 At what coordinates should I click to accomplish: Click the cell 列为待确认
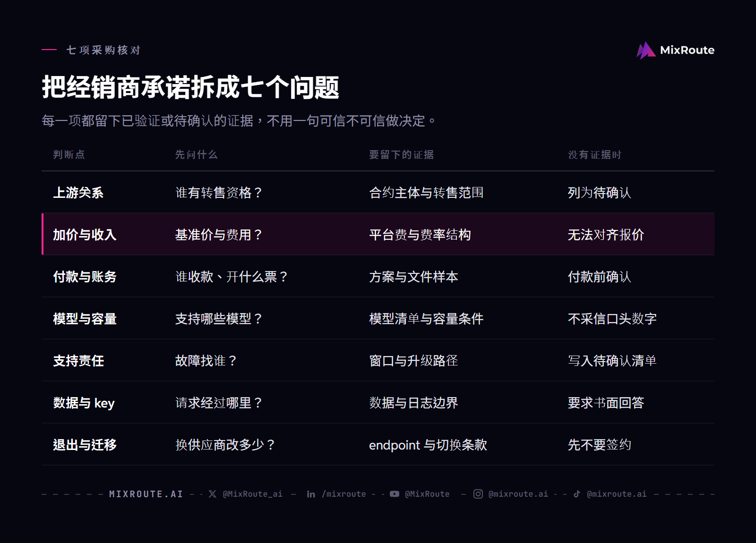pos(599,193)
